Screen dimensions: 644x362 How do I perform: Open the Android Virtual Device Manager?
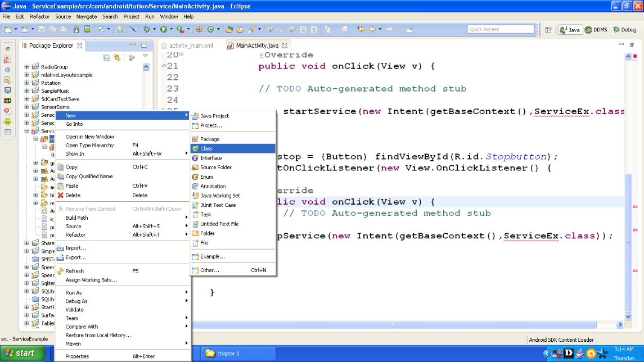coord(87,28)
